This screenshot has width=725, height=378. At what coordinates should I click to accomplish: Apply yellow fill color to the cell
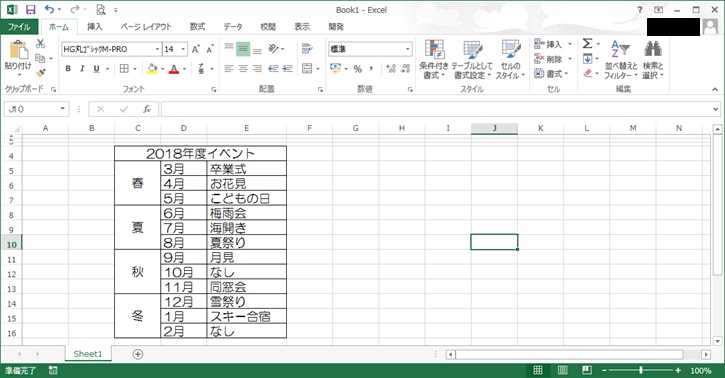[152, 69]
